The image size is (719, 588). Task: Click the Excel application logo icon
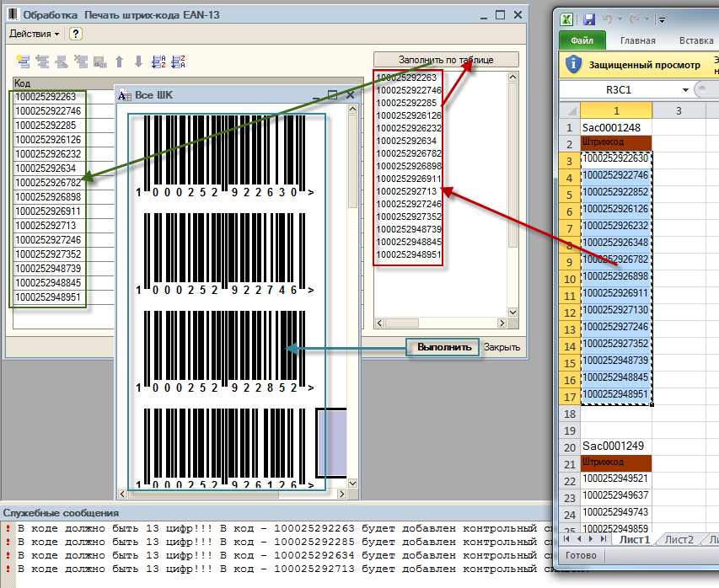coord(566,19)
